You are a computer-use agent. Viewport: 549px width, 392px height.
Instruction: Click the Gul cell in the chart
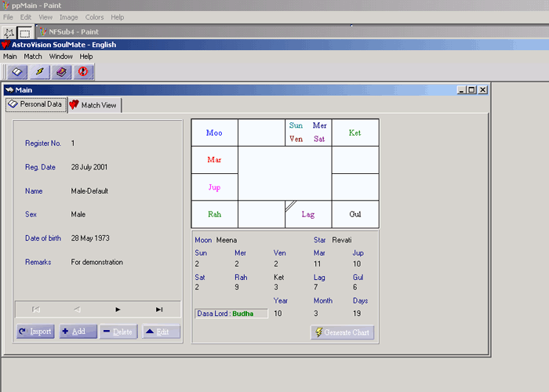coord(355,214)
